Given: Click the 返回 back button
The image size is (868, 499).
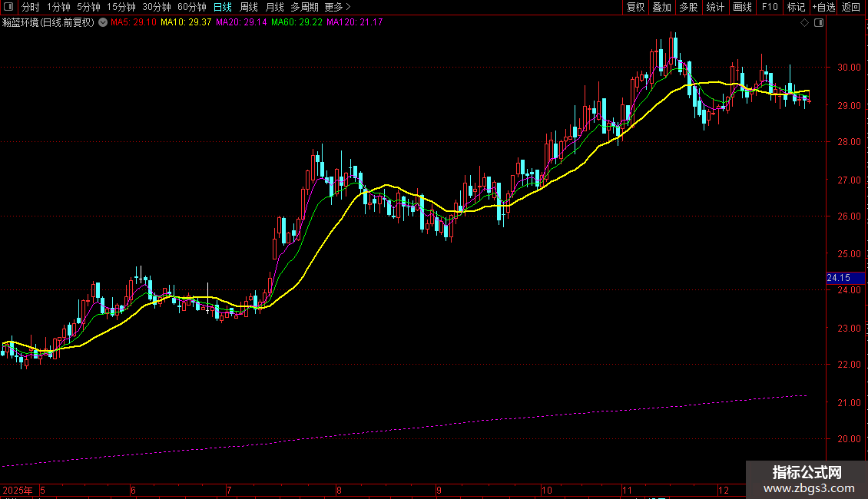Looking at the screenshot, I should pyautogui.click(x=851, y=7).
